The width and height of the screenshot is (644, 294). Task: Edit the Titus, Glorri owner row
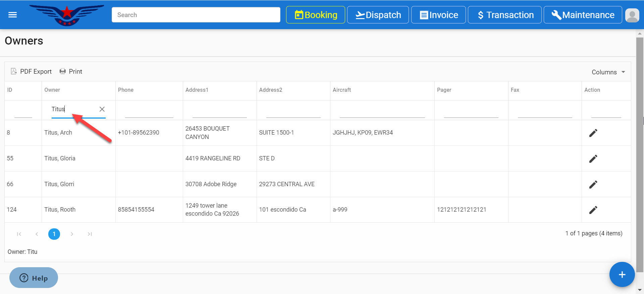click(593, 185)
